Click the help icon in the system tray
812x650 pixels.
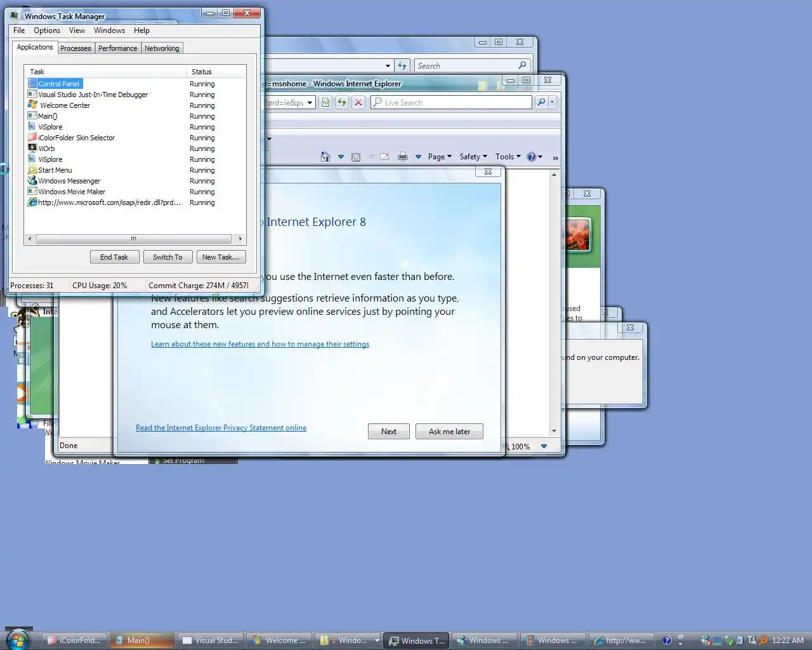click(x=667, y=640)
